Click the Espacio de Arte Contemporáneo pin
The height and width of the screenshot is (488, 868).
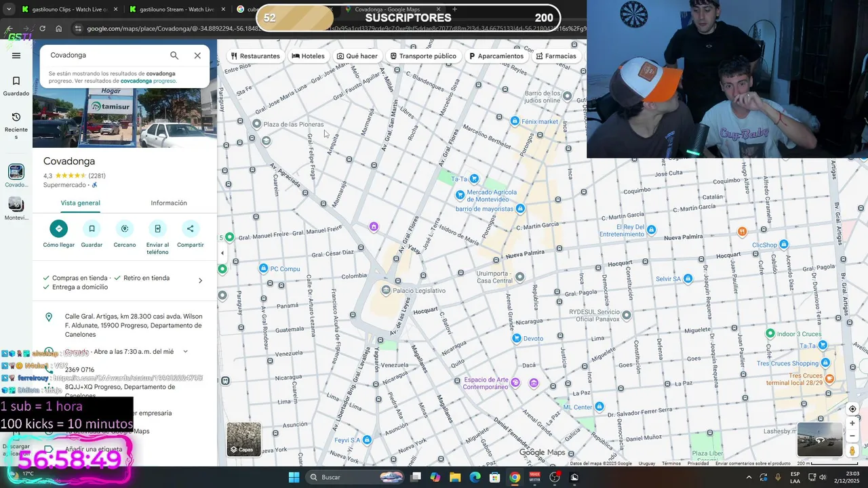[515, 383]
